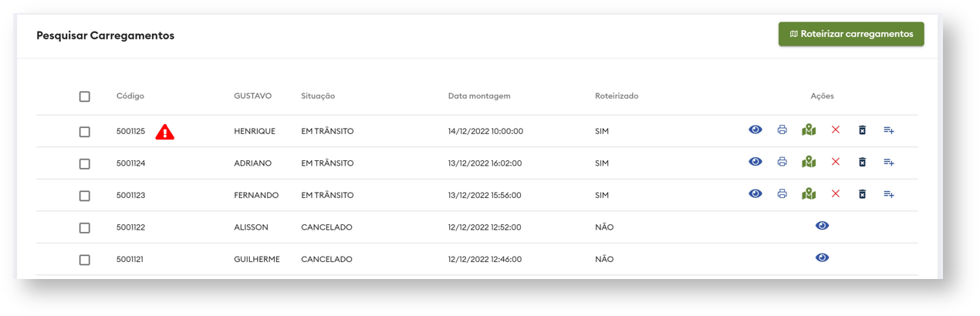Click FERNANDO name cell
The image size is (980, 316).
point(256,196)
